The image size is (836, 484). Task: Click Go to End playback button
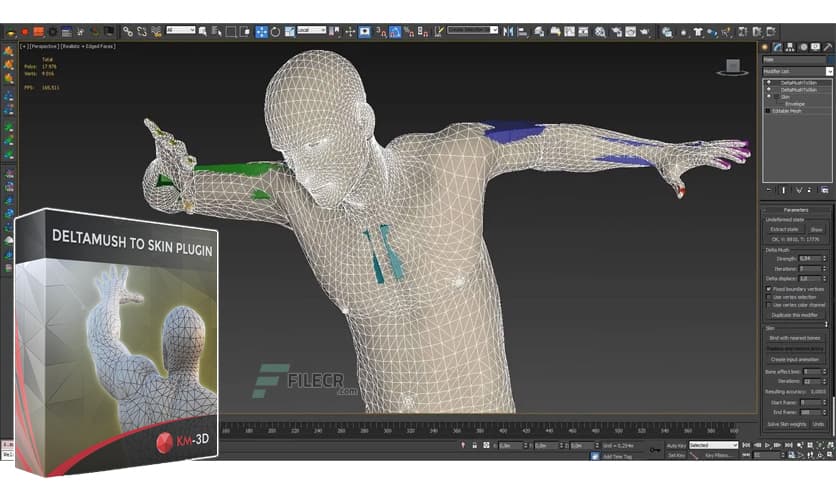pyautogui.click(x=789, y=445)
